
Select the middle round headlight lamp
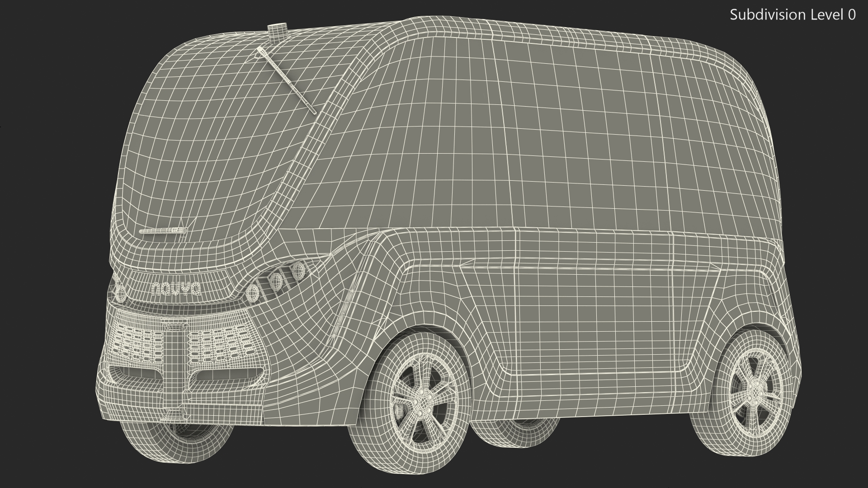[276, 282]
